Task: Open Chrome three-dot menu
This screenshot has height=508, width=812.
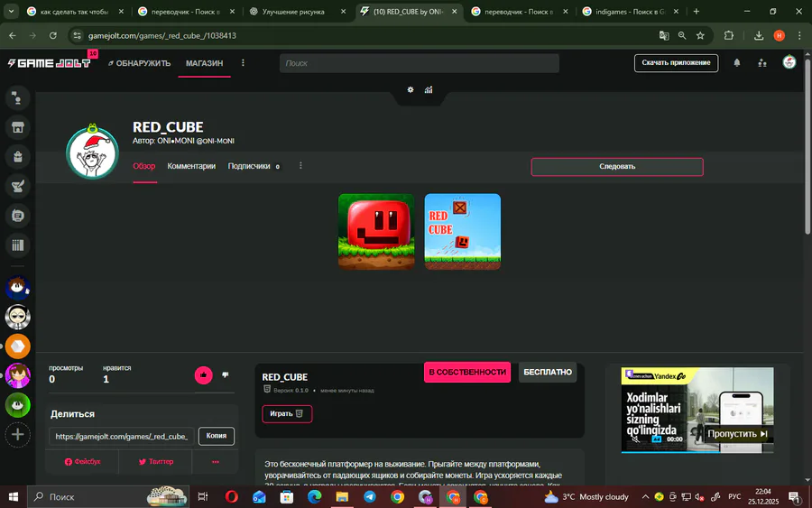Action: pos(799,36)
